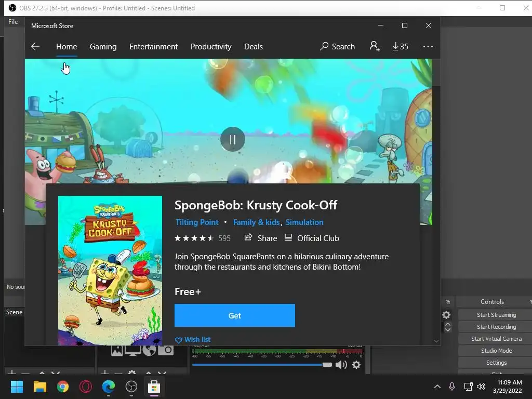Click the blue Get button

[x=235, y=315]
